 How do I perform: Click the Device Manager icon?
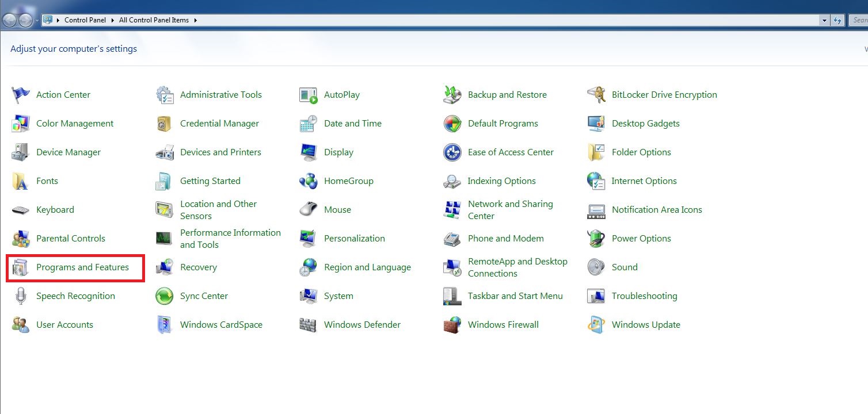(x=21, y=152)
